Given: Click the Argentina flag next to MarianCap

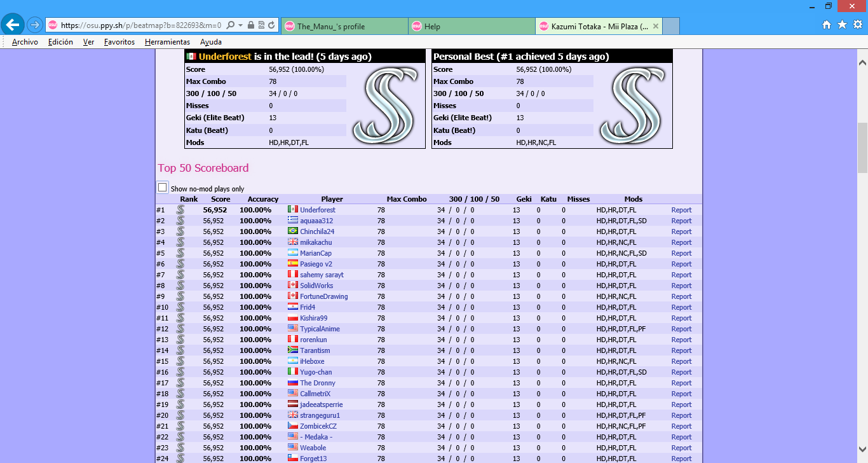Looking at the screenshot, I should point(293,252).
